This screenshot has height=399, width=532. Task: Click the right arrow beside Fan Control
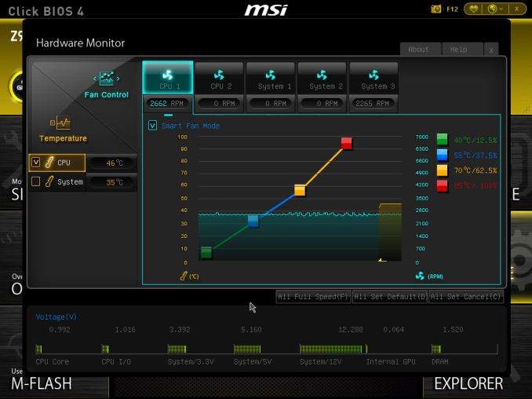(118, 79)
